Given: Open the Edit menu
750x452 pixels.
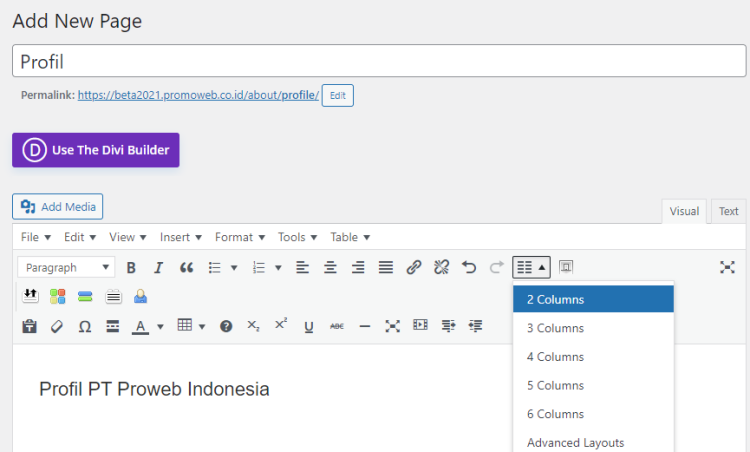Looking at the screenshot, I should [x=80, y=237].
